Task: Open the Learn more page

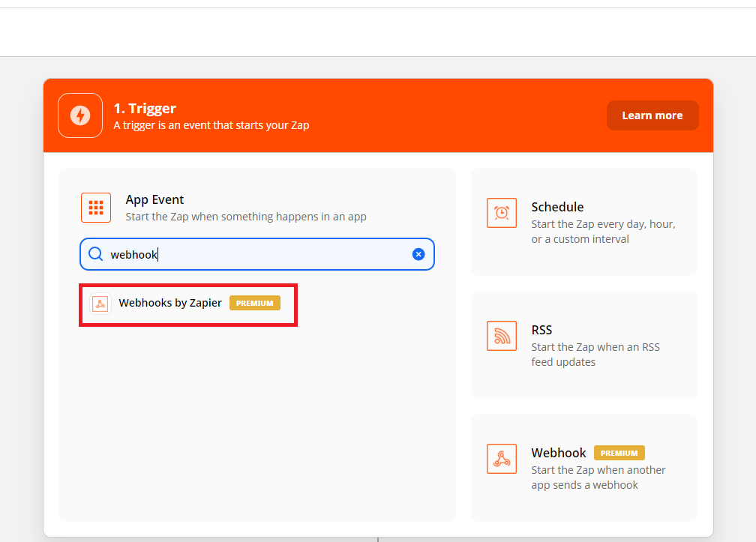Action: point(652,115)
